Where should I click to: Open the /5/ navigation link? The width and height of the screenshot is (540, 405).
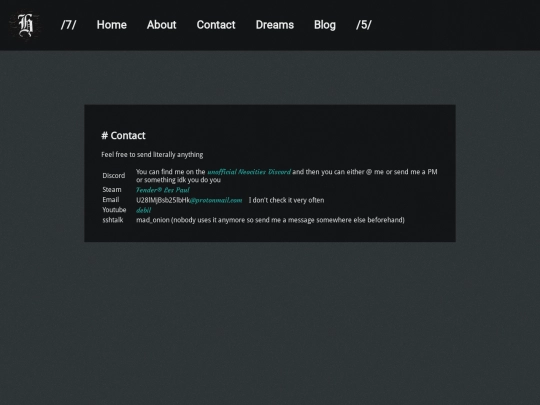tap(364, 25)
